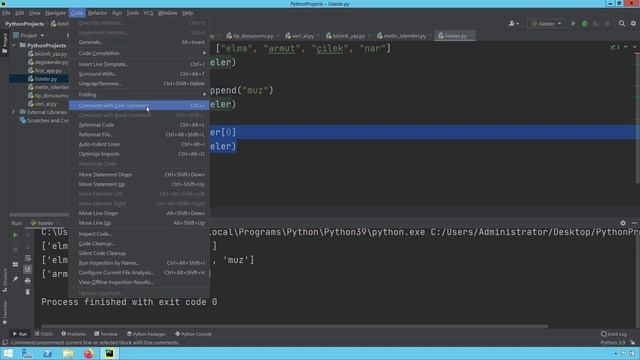
Task: Open Search Everywhere magnifier icon
Action: click(x=622, y=24)
